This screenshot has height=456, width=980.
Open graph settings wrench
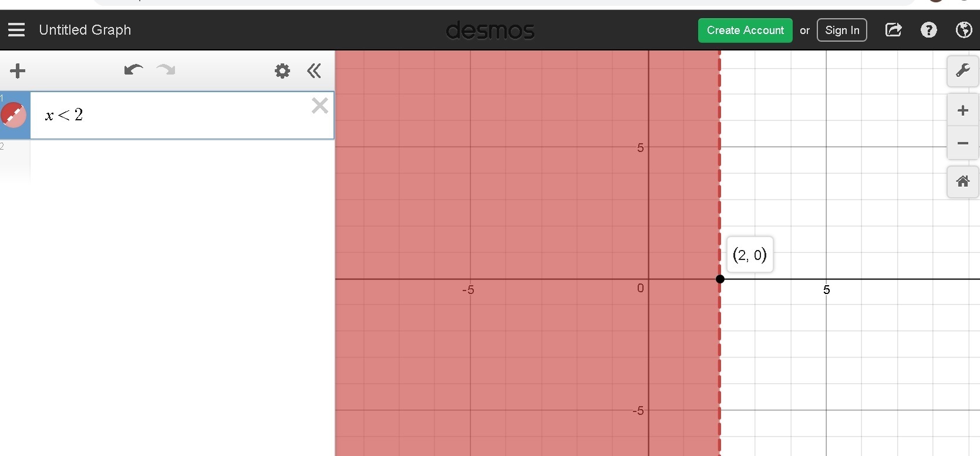pos(962,72)
